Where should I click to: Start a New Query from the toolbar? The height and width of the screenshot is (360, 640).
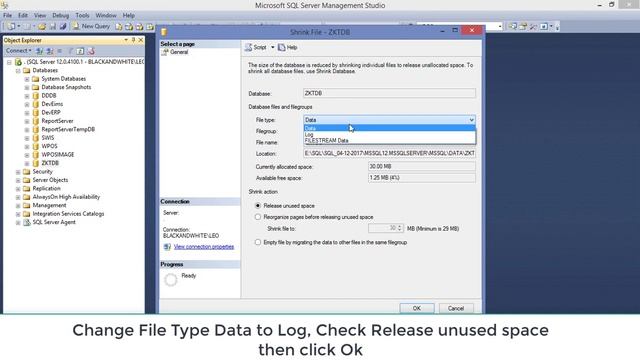pyautogui.click(x=91, y=26)
